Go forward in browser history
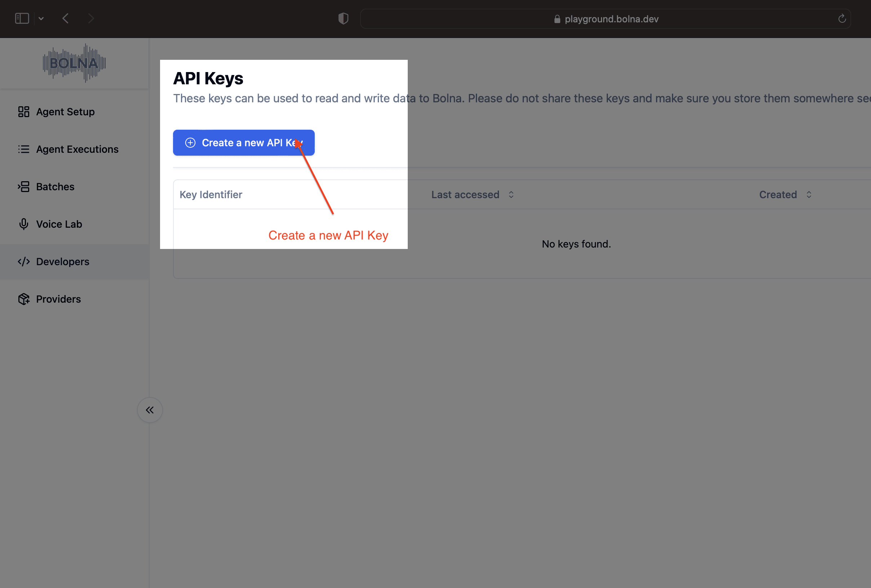871x588 pixels. [x=91, y=18]
